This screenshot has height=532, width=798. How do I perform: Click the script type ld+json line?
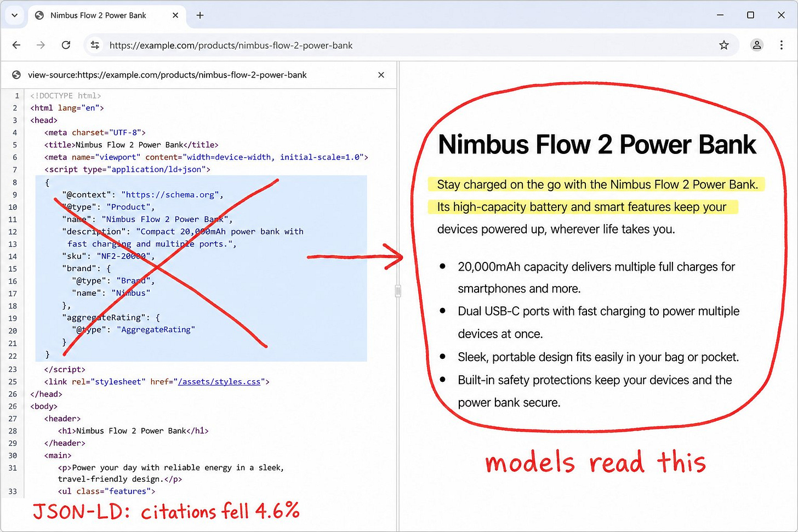127,169
